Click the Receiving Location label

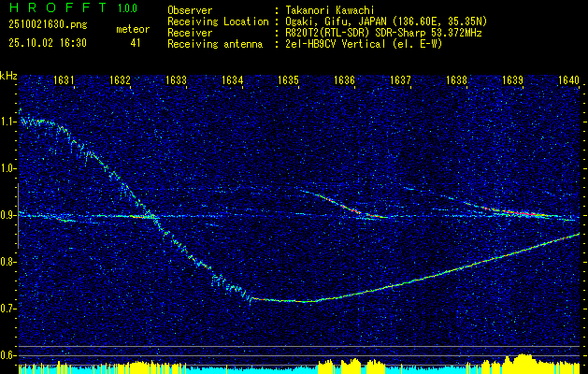click(x=218, y=22)
